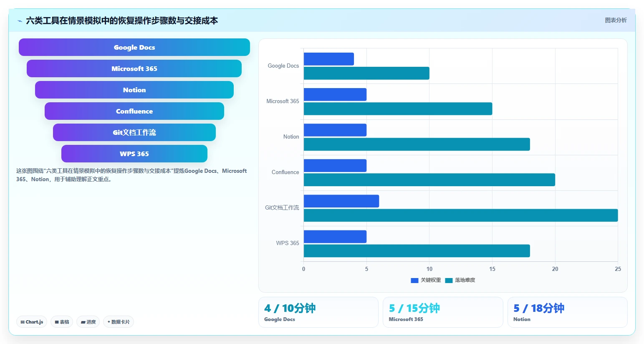Click the 0 tick on the x-axis

click(304, 269)
